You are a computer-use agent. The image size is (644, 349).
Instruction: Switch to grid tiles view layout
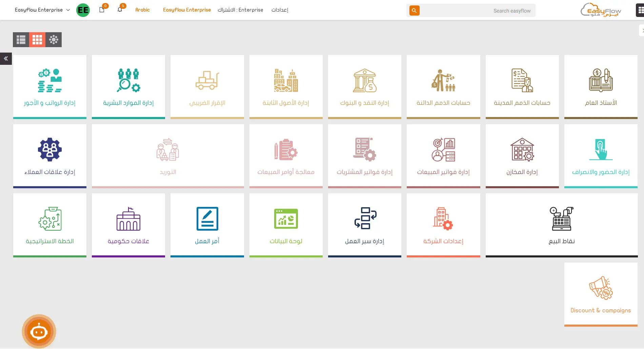37,40
